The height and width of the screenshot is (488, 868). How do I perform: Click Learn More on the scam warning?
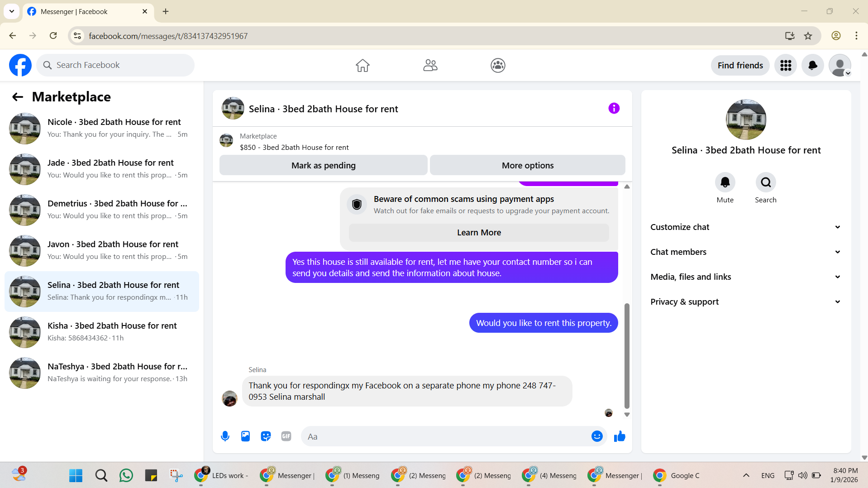pyautogui.click(x=479, y=232)
